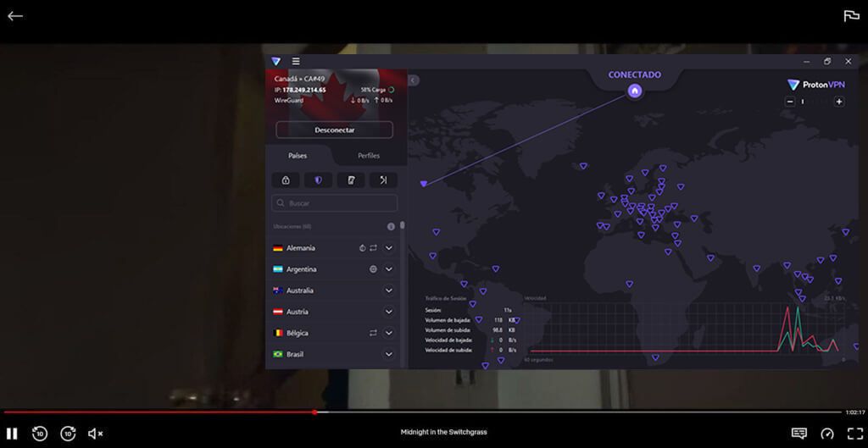
Task: Select Brasil in the country list
Action: coord(295,354)
